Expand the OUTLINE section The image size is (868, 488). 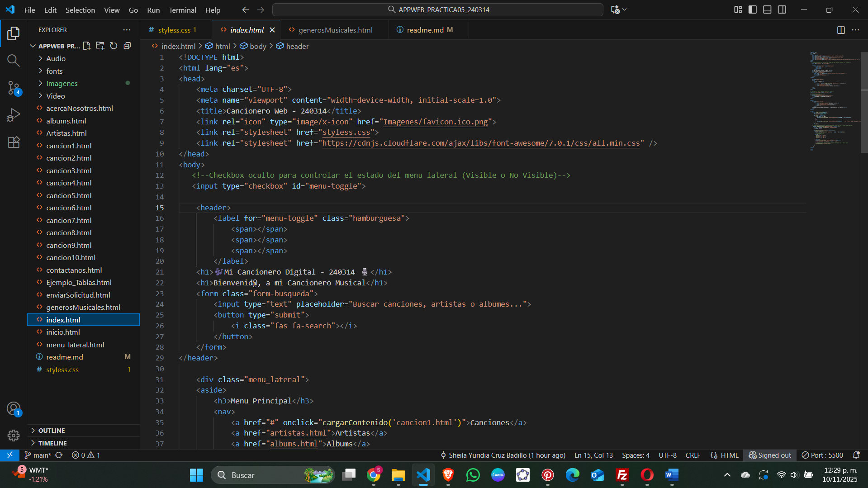[x=51, y=431]
